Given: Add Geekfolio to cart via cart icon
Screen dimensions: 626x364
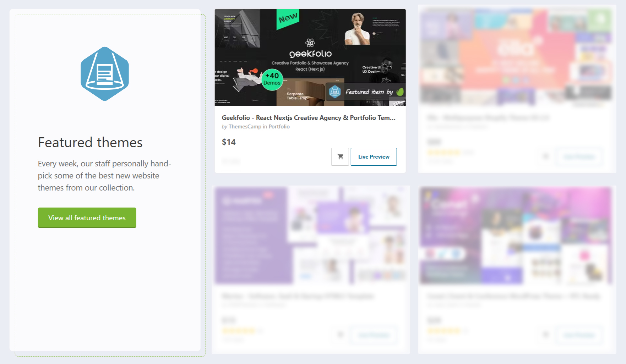Looking at the screenshot, I should point(340,157).
